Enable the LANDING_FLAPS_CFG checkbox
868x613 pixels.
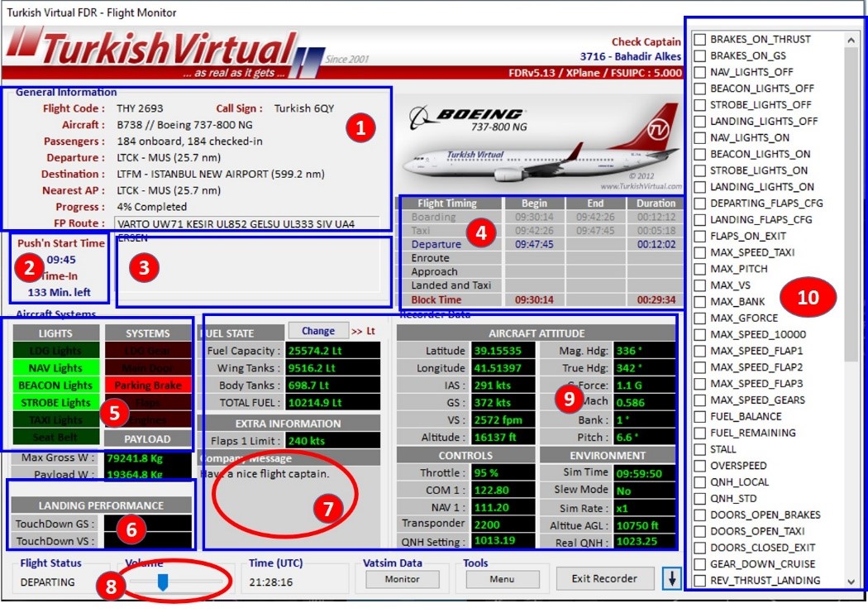click(700, 220)
